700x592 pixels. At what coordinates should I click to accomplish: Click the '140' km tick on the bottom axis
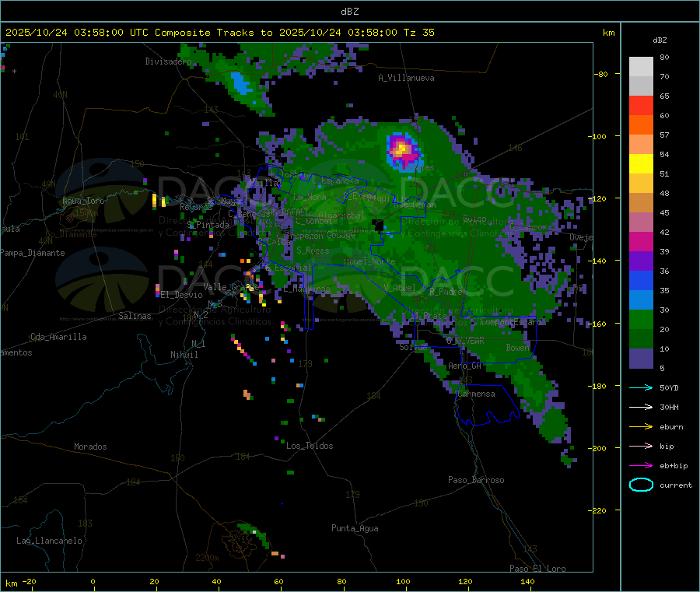click(x=527, y=581)
